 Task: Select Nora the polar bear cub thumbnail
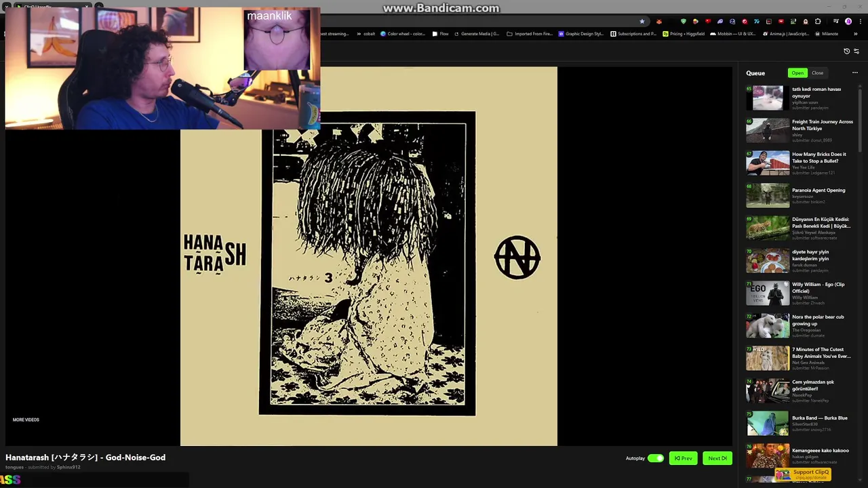[x=768, y=325]
